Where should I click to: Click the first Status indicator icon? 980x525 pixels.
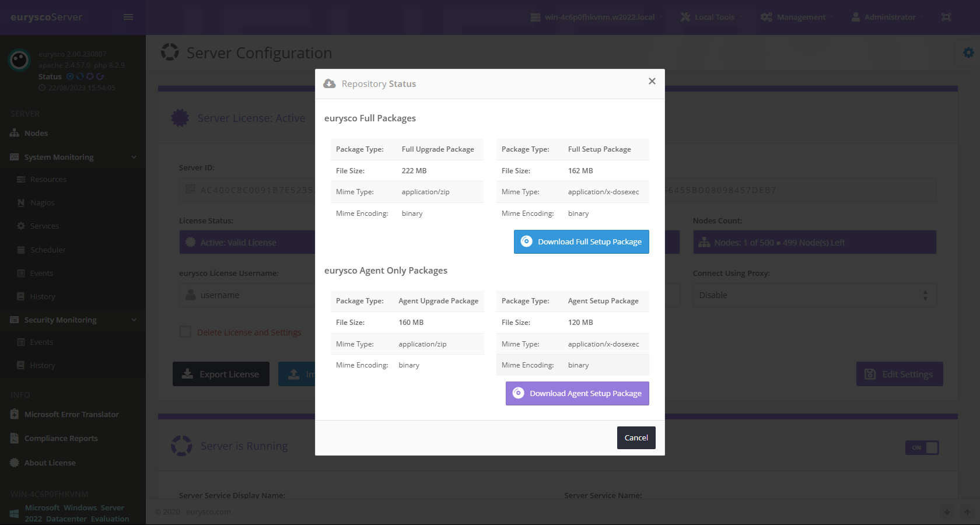(x=70, y=76)
